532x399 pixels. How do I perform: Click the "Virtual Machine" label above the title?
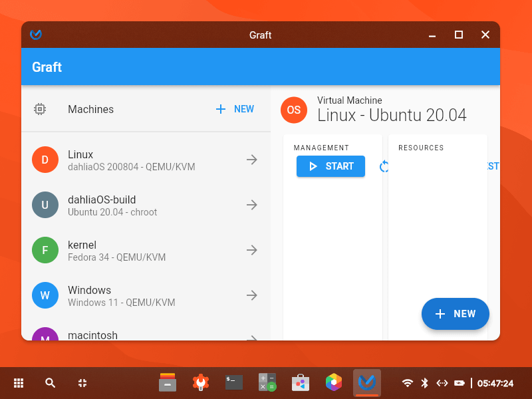[350, 100]
